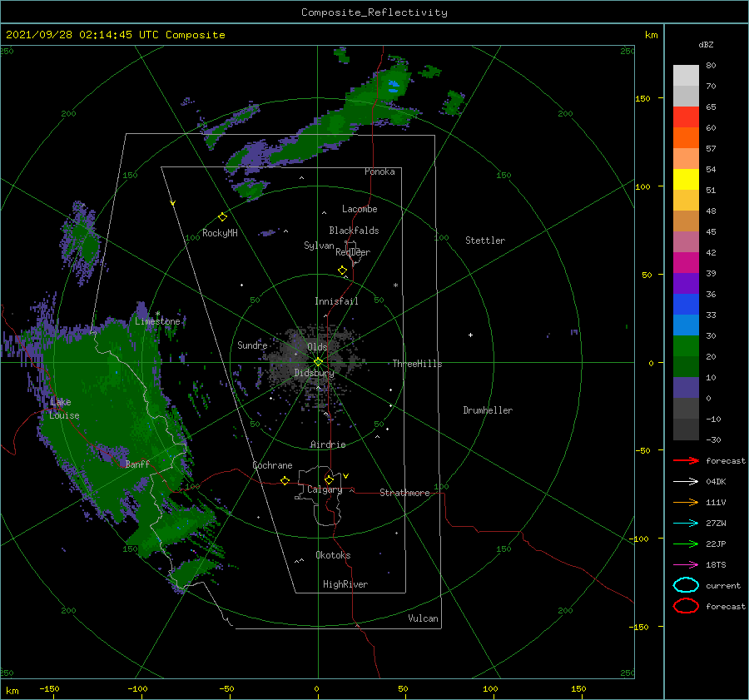
Task: Pick the purple 36-39 dBZ swatch
Action: pyautogui.click(x=686, y=284)
